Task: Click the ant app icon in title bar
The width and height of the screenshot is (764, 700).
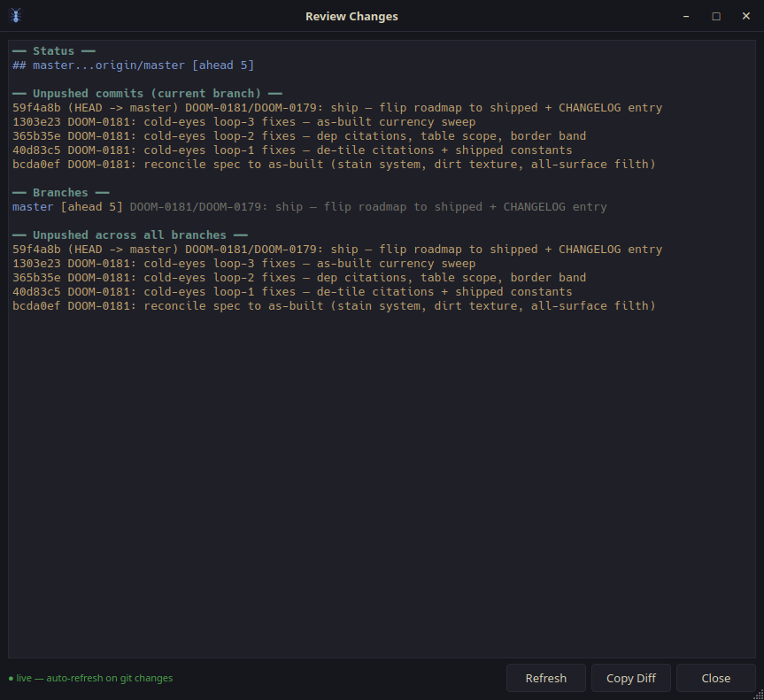Action: point(16,16)
